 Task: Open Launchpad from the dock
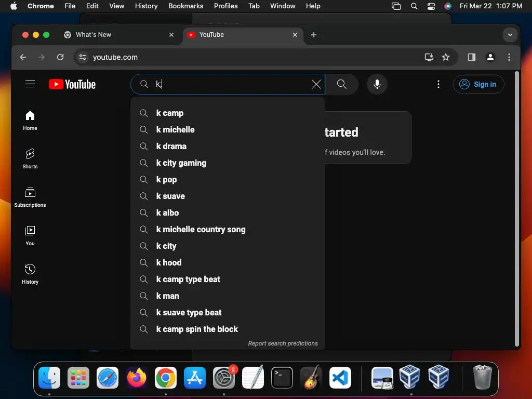[x=78, y=378]
